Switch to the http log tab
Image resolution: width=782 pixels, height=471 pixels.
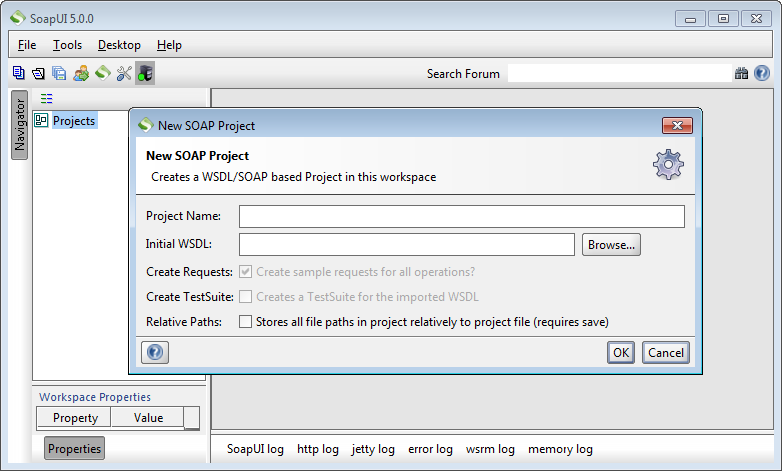pos(318,449)
